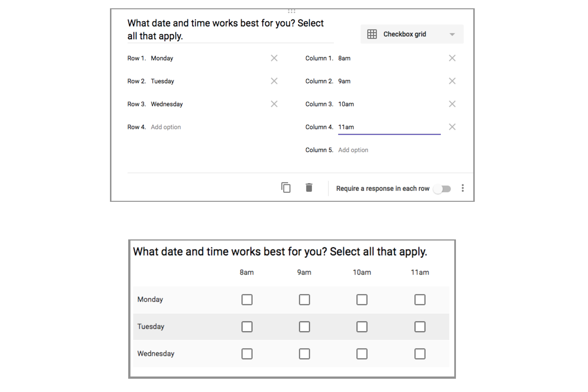
Task: Remove Column 2 9am with its X icon
Action: (452, 81)
